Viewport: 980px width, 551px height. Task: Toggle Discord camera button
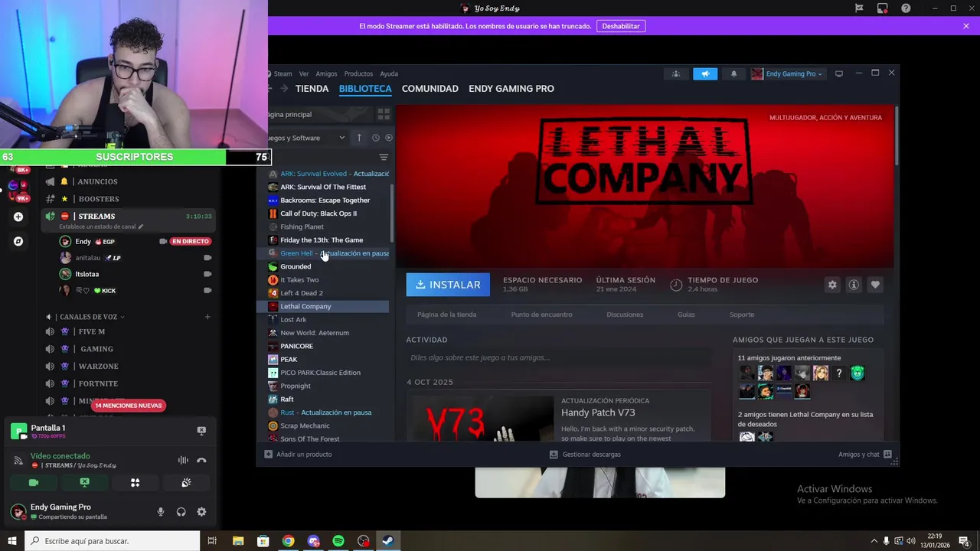click(34, 483)
